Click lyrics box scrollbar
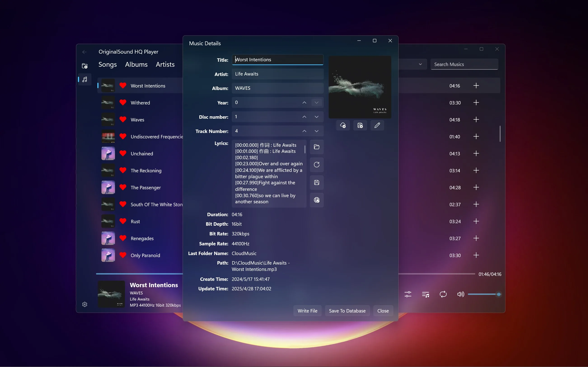The width and height of the screenshot is (588, 367). 305,149
